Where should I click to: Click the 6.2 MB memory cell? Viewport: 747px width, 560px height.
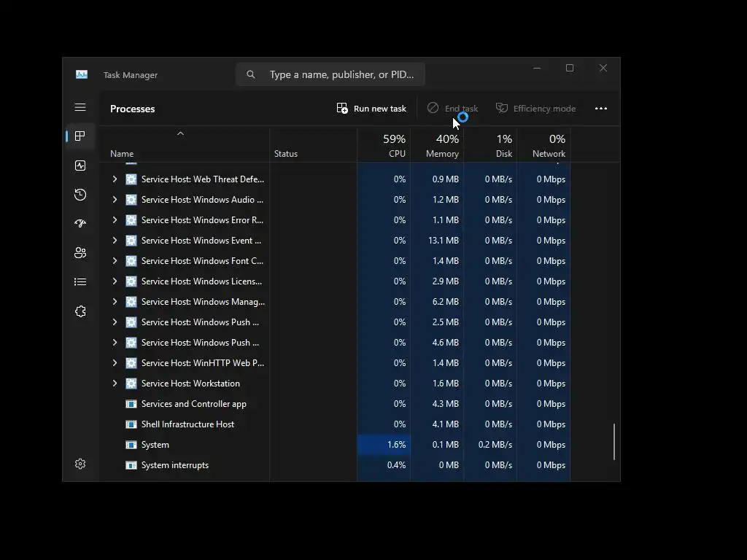tap(437, 302)
